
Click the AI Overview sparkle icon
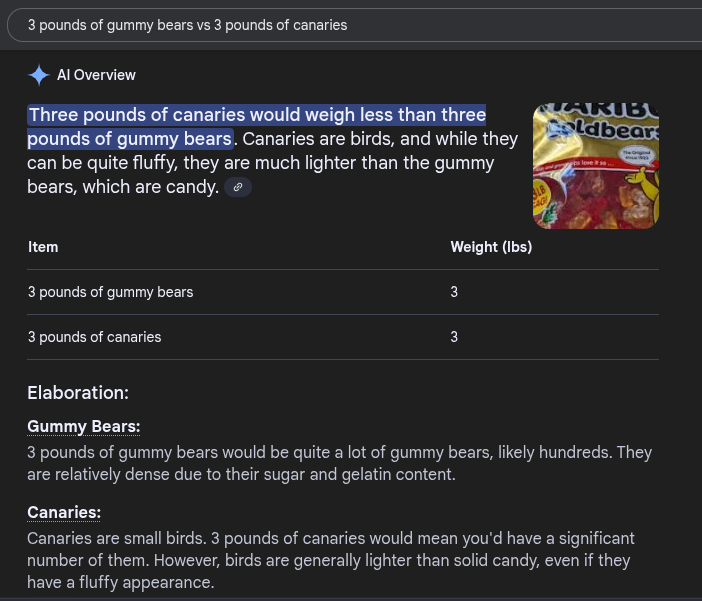tap(39, 75)
